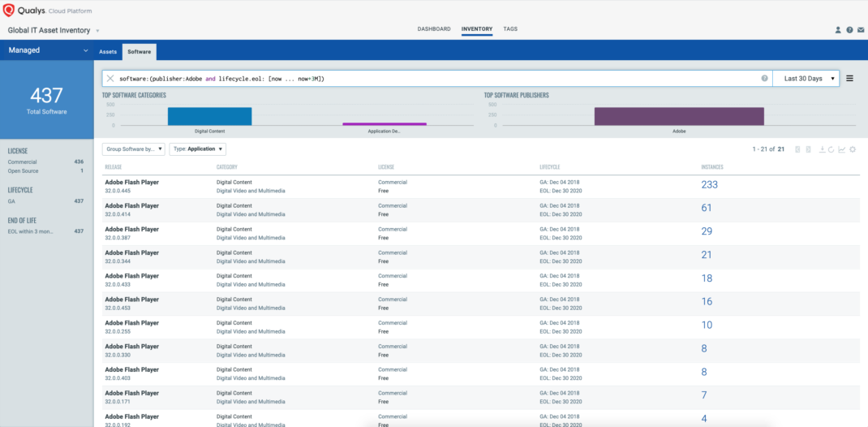Open the hamburger menu beside date range
This screenshot has width=868, height=427.
850,79
